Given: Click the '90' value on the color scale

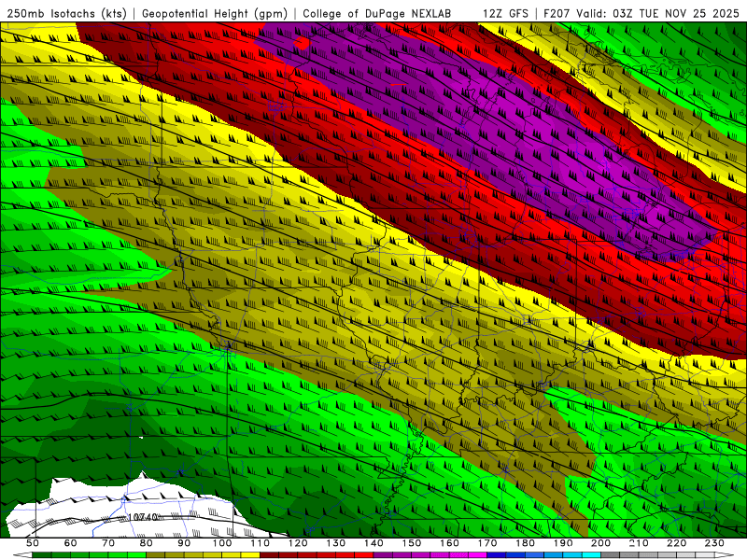Looking at the screenshot, I should pyautogui.click(x=184, y=543).
